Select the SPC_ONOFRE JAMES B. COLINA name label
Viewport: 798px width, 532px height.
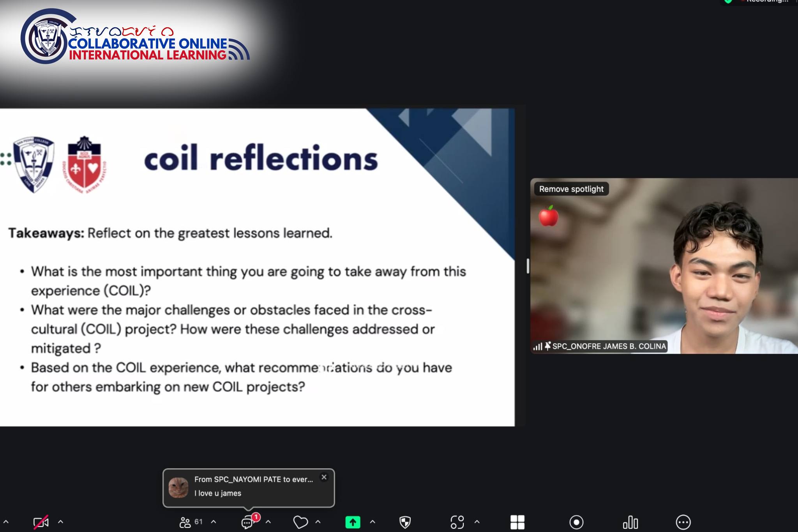tap(609, 346)
